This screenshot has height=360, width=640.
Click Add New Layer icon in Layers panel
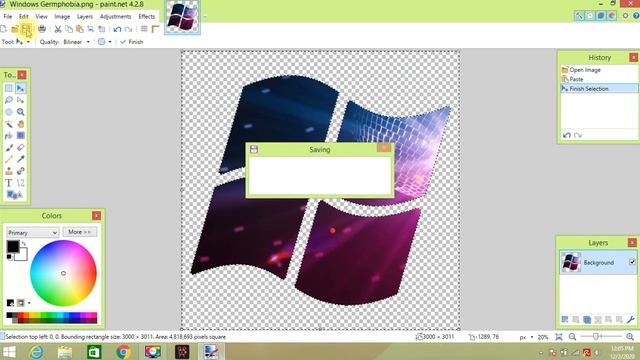[x=565, y=319]
